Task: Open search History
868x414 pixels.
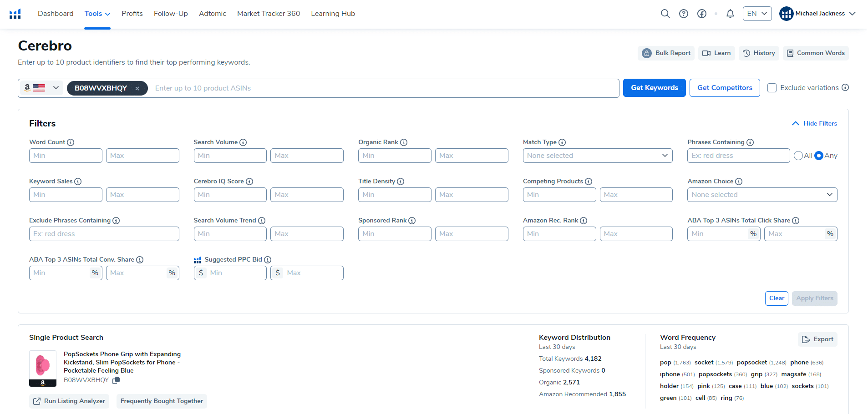Action: click(759, 53)
